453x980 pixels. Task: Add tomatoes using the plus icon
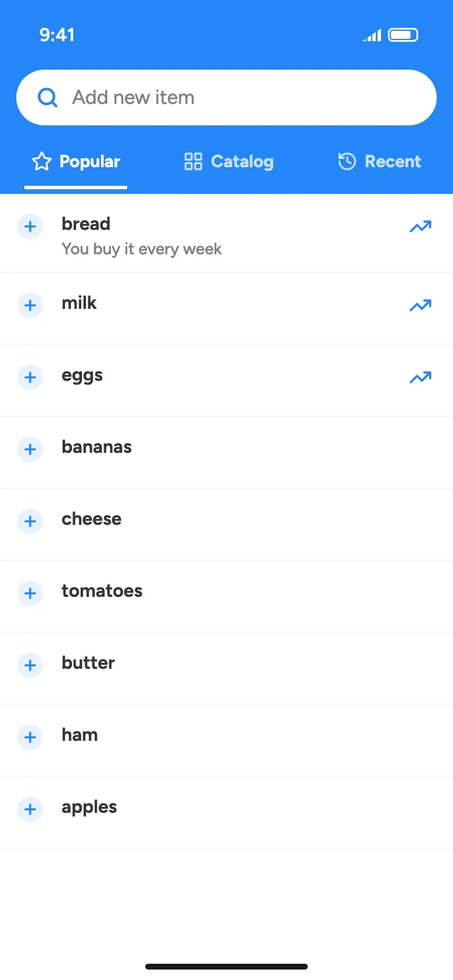click(30, 593)
